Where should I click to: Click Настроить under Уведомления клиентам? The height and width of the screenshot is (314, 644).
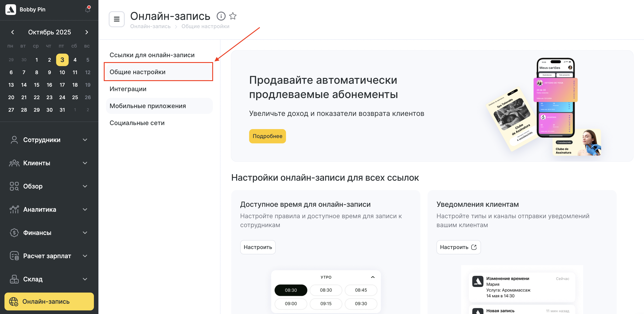click(458, 247)
